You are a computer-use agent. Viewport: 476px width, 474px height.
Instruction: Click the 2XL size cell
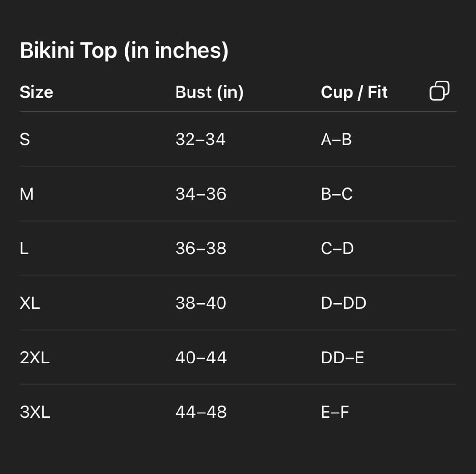pyautogui.click(x=35, y=358)
